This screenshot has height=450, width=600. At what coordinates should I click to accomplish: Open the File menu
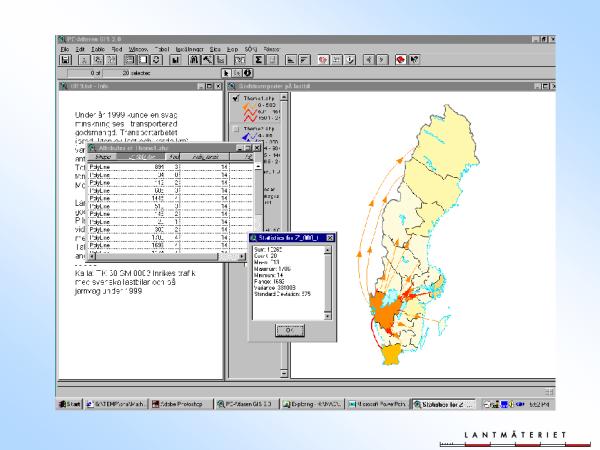[65, 48]
